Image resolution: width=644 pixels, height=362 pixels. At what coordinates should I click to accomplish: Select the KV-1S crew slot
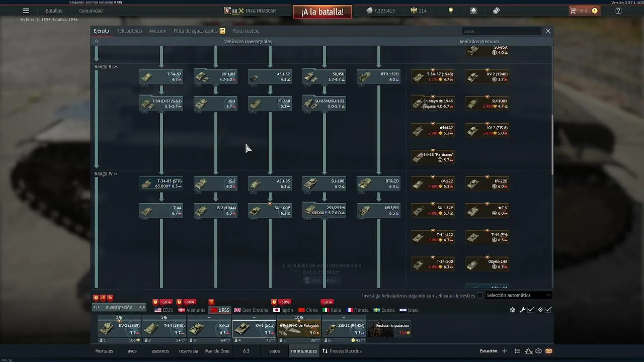(209, 328)
